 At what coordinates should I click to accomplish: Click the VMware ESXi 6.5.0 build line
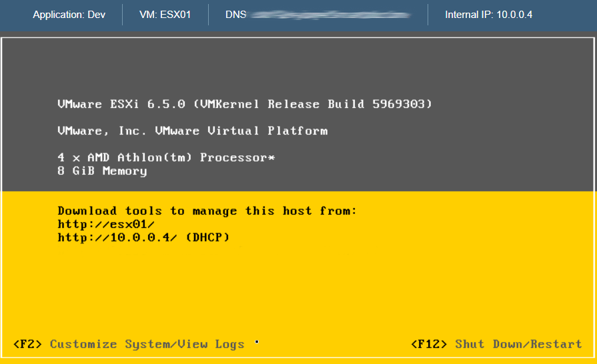pos(245,104)
